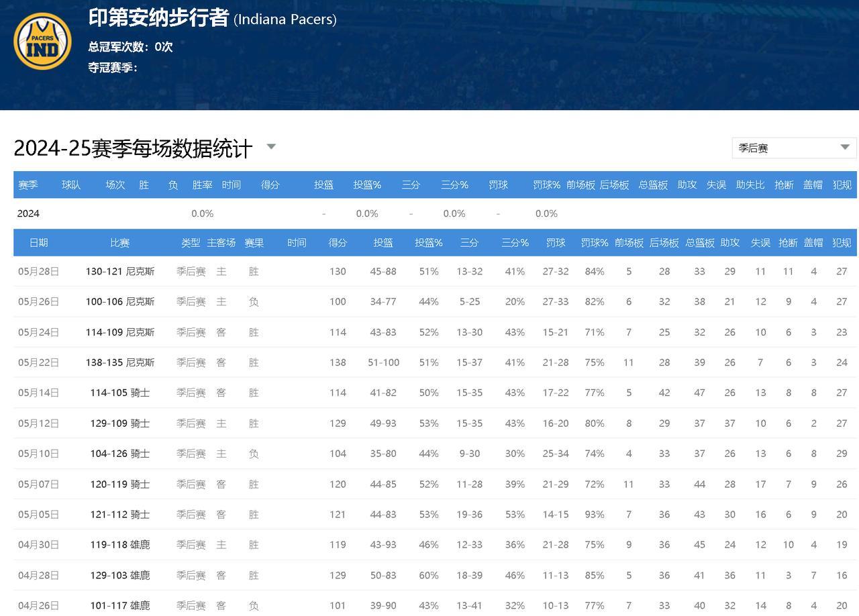Click the 138 points cell
Viewport: 859px width, 616px height.
tap(338, 362)
